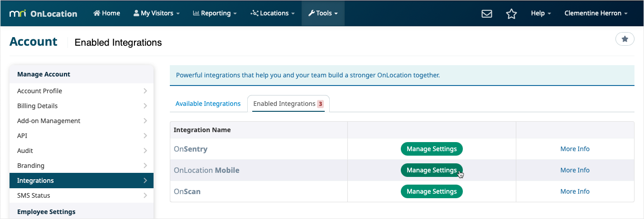Open More Info for OnLocation Mobile
Screen dimensions: 644x219
575,170
